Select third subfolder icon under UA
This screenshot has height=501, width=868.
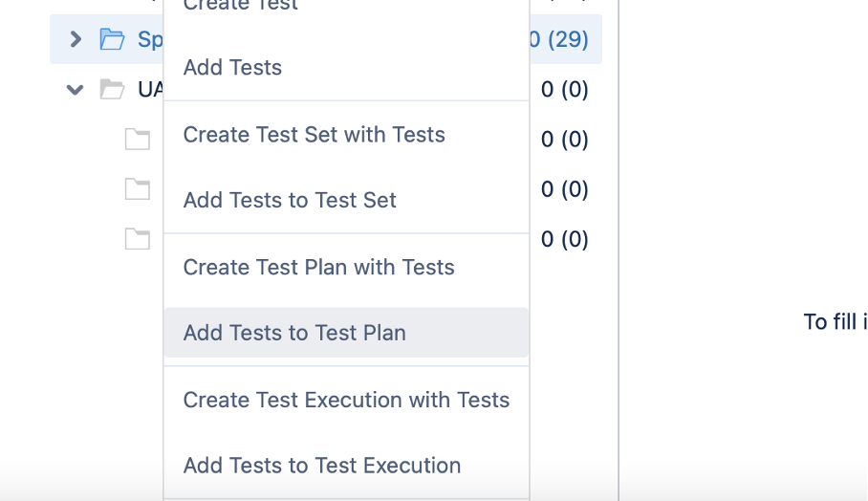(138, 239)
